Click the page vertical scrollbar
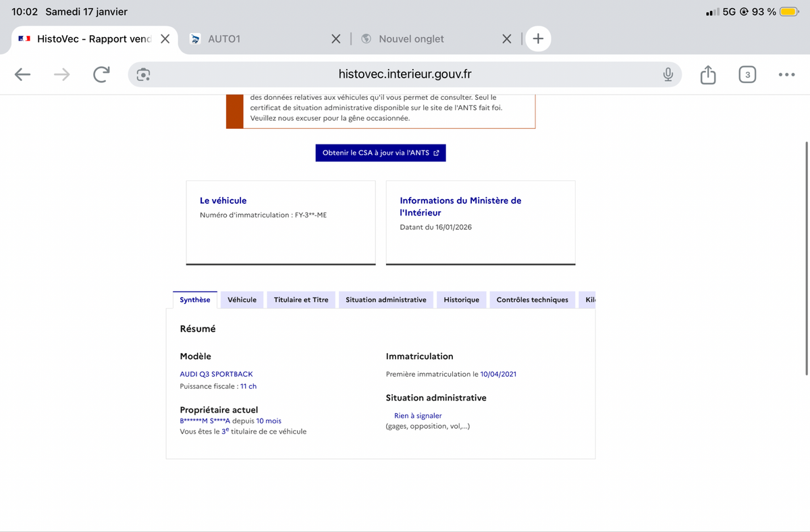810x532 pixels. [807, 257]
